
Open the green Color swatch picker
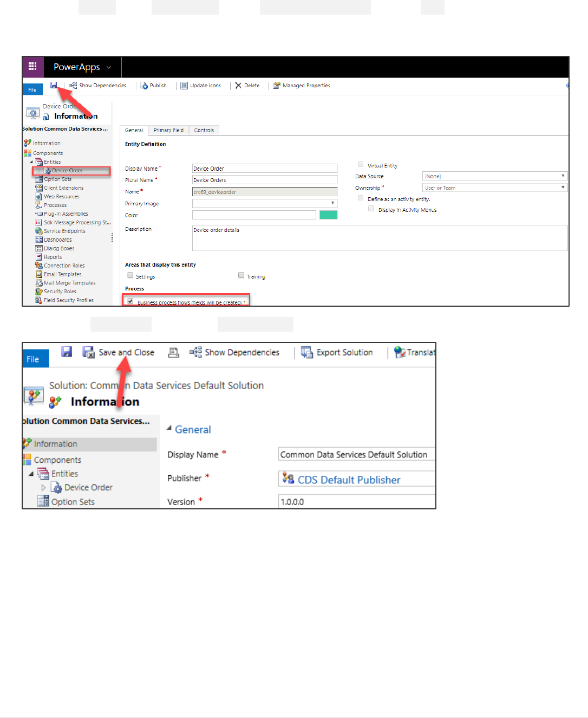click(329, 215)
